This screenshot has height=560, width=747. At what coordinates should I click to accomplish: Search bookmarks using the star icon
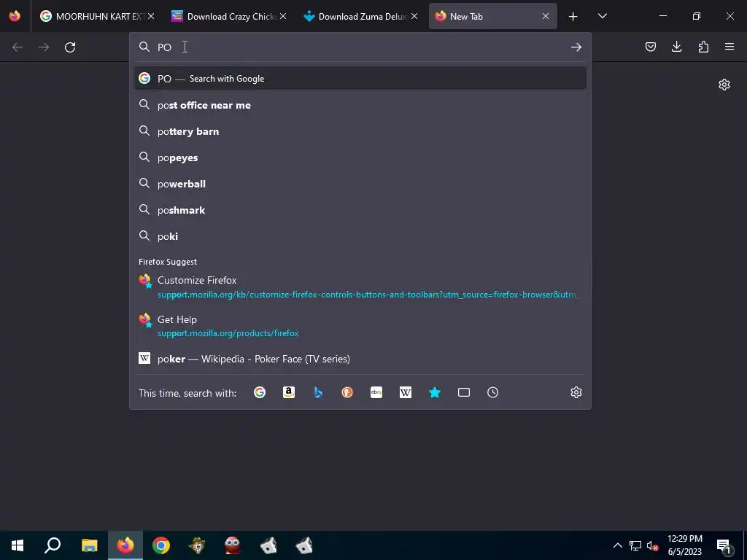pyautogui.click(x=435, y=392)
